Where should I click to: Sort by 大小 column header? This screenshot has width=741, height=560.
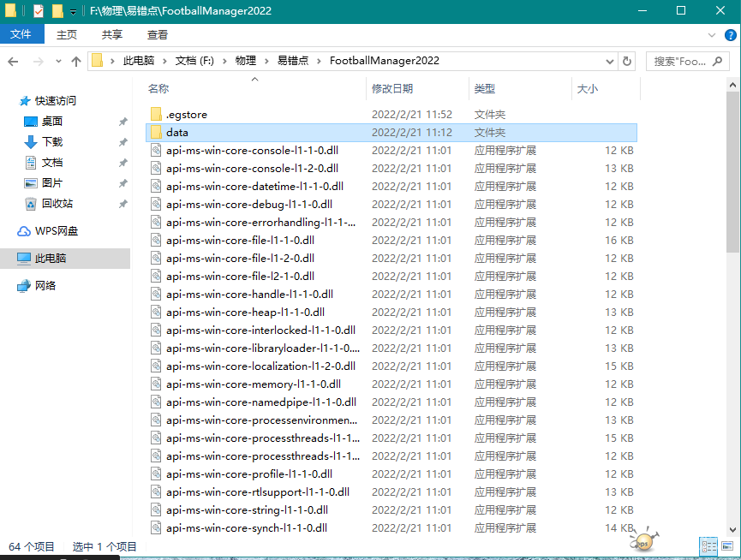tap(606, 88)
